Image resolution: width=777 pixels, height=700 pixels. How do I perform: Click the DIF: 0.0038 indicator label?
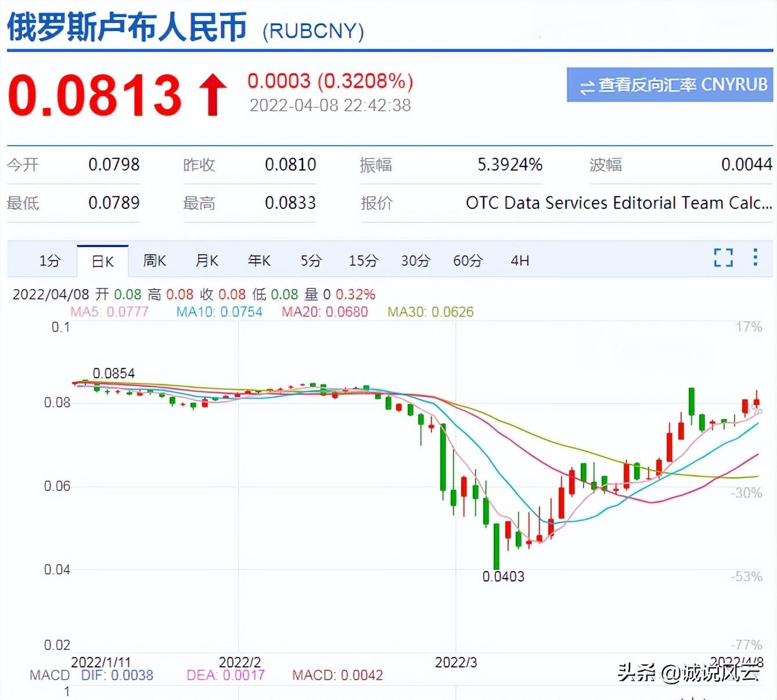pyautogui.click(x=117, y=676)
